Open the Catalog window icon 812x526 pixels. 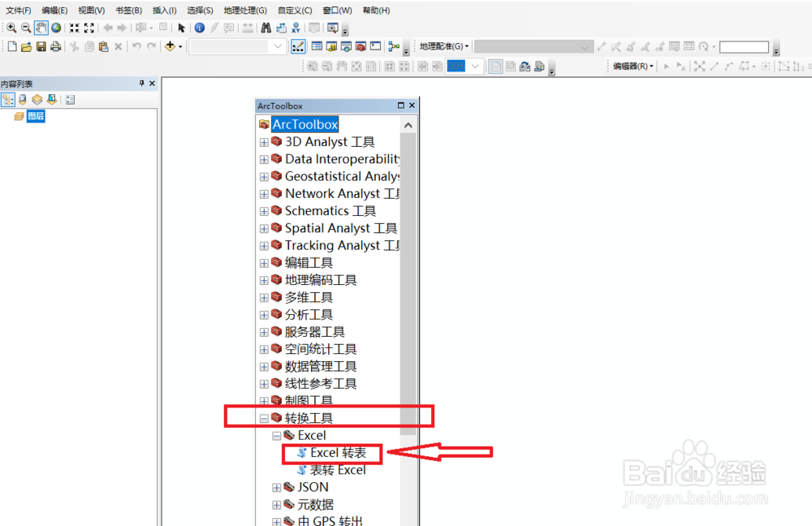tap(331, 46)
